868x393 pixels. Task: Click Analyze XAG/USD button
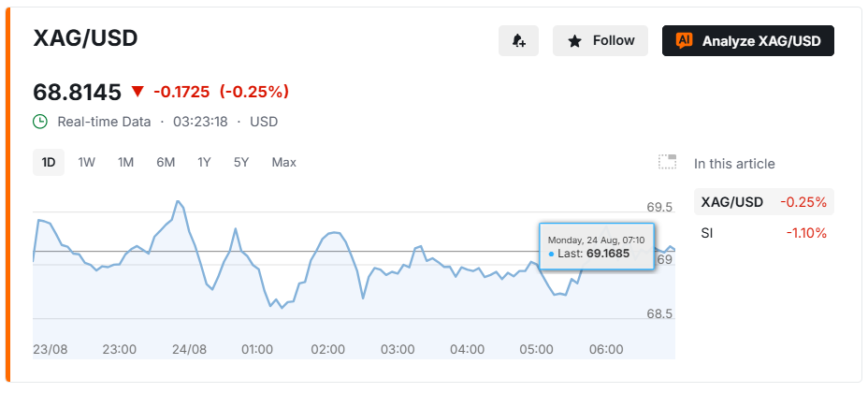748,40
